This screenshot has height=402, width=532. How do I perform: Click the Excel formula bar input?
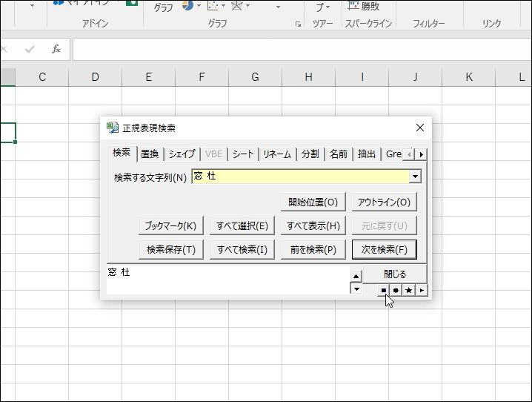pos(302,49)
